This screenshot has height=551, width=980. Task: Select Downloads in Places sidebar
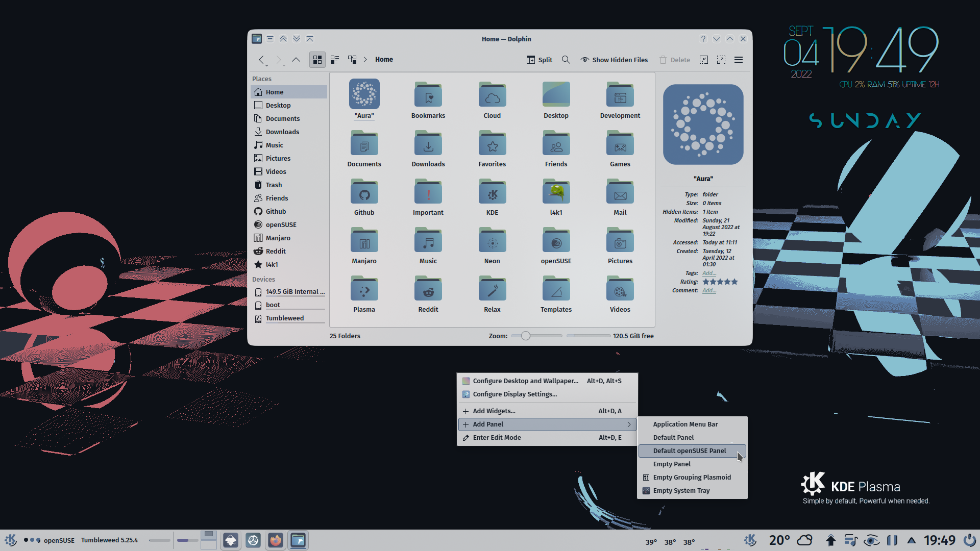(289, 132)
